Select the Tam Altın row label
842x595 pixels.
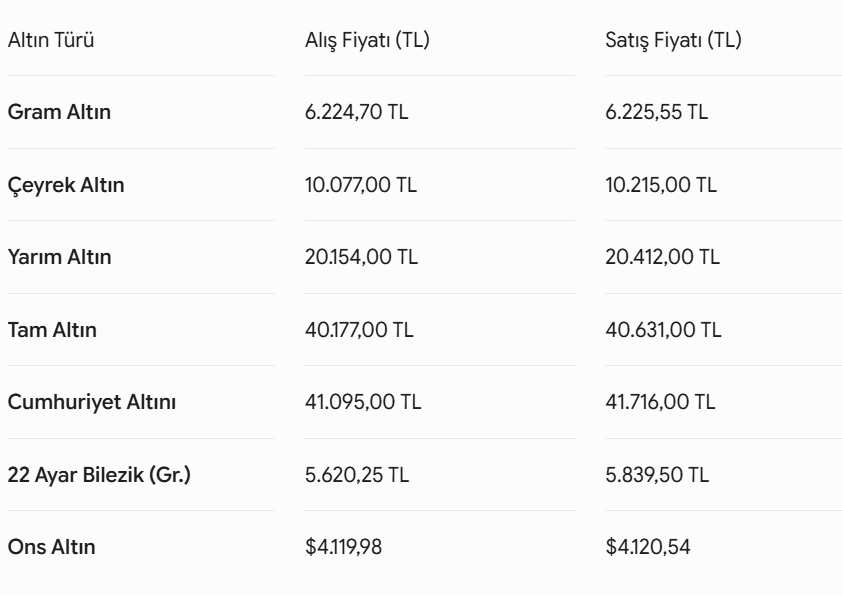[x=52, y=330]
